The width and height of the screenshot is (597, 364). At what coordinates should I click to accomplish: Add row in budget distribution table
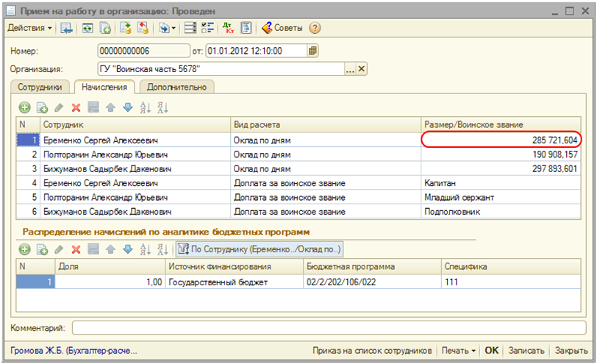click(24, 249)
